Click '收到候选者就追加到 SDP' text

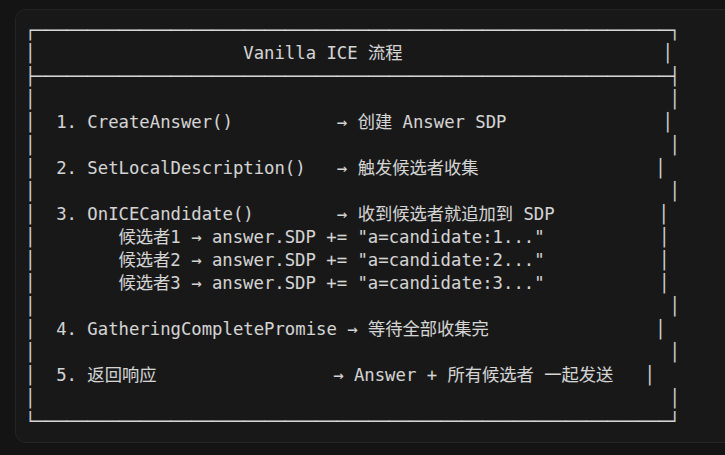click(x=456, y=214)
